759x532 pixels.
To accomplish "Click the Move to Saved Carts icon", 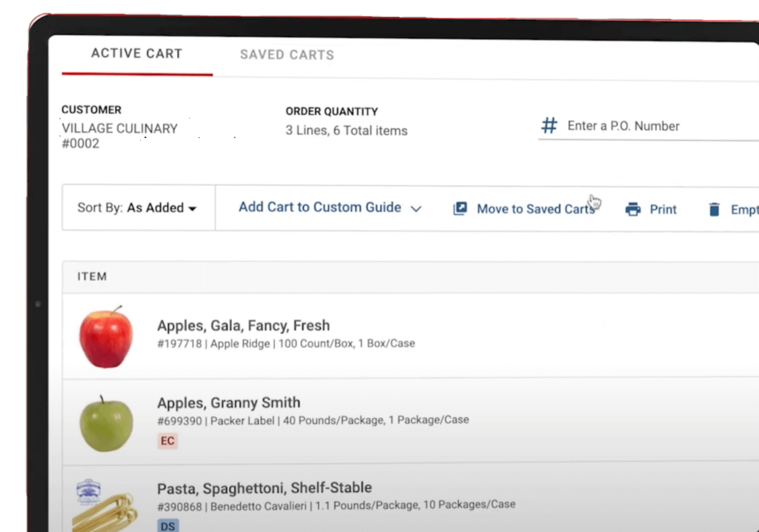I will click(x=461, y=208).
